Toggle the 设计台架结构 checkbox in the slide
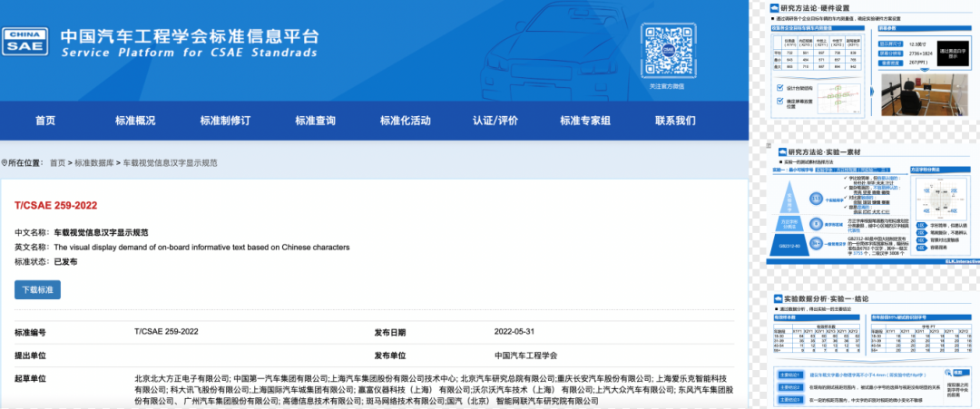Viewport: 980px width, 409px height. (x=780, y=88)
